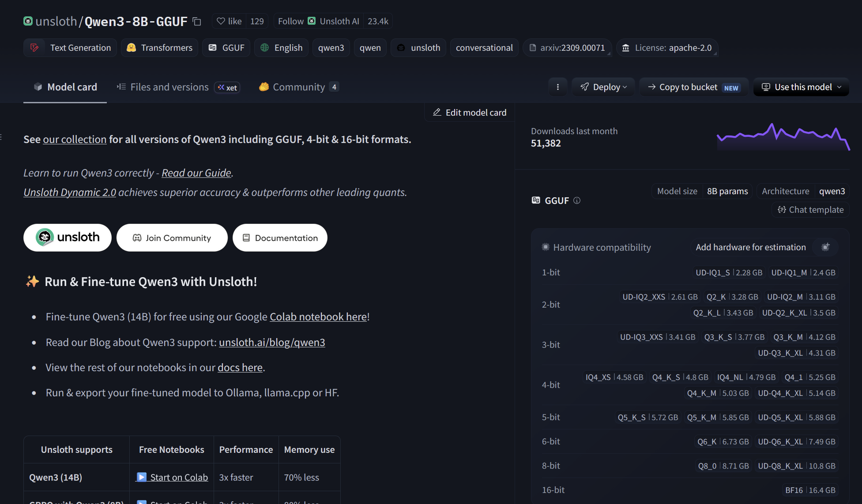Click the Unsloth avatar next to the repo name
Image resolution: width=862 pixels, height=504 pixels.
28,21
